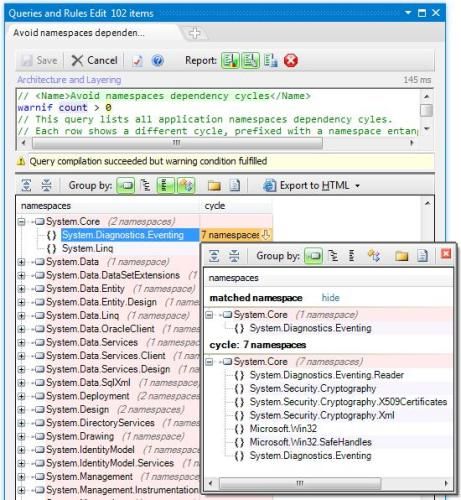
Task: Click the Cancel button
Action: (x=95, y=60)
